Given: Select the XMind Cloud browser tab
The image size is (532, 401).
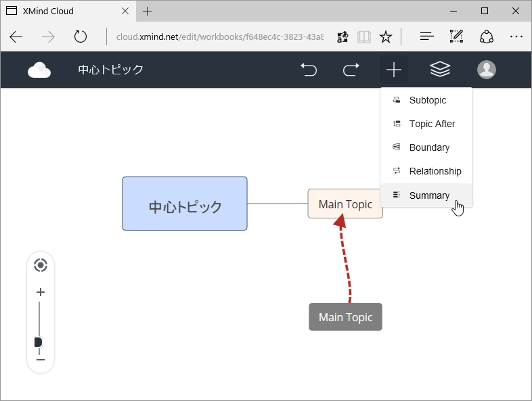Looking at the screenshot, I should (x=68, y=11).
